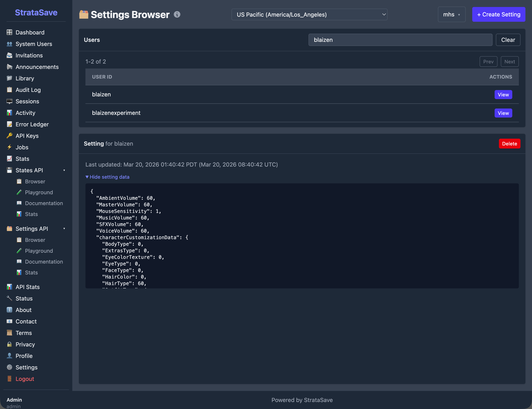This screenshot has height=409, width=532.
Task: Open the Jobs page via lightning icon
Action: pos(9,147)
